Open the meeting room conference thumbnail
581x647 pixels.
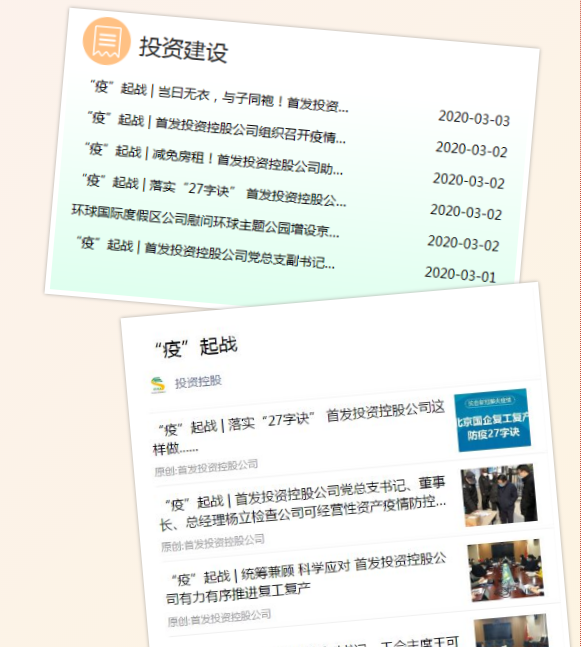506,570
